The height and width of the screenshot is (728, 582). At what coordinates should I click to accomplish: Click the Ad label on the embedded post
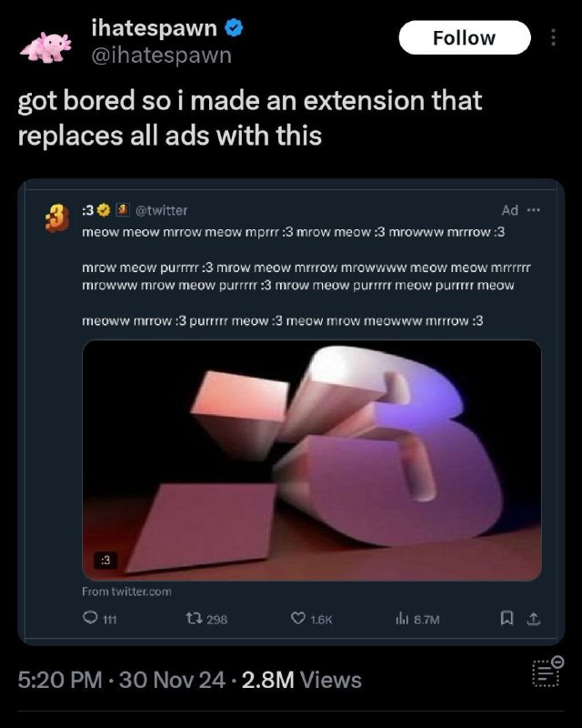pyautogui.click(x=509, y=210)
